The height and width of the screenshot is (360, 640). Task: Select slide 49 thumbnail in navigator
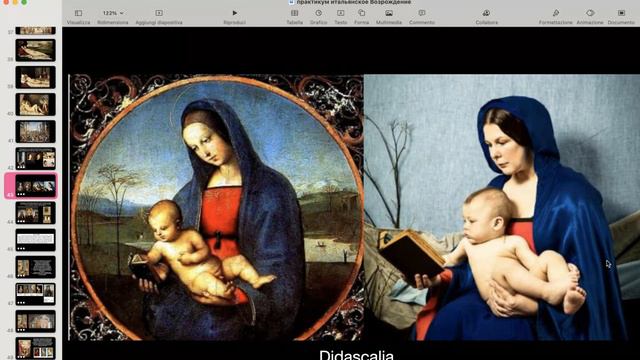[36, 348]
